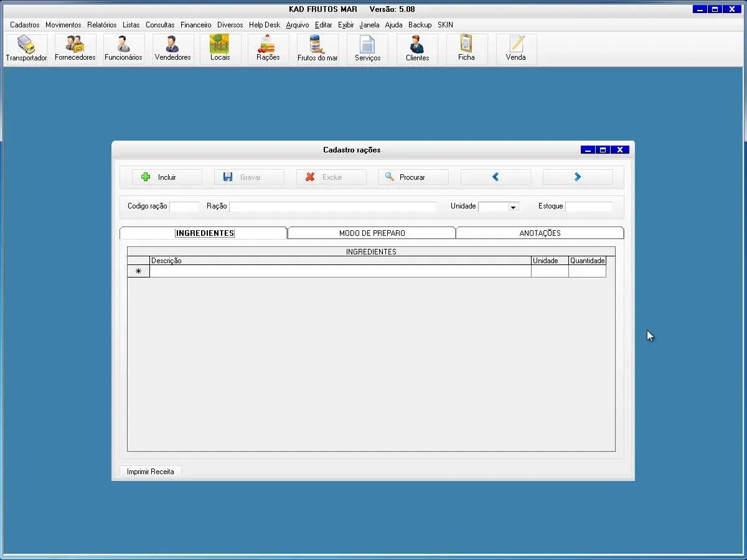Click the Unidade cell in new row

click(x=550, y=271)
